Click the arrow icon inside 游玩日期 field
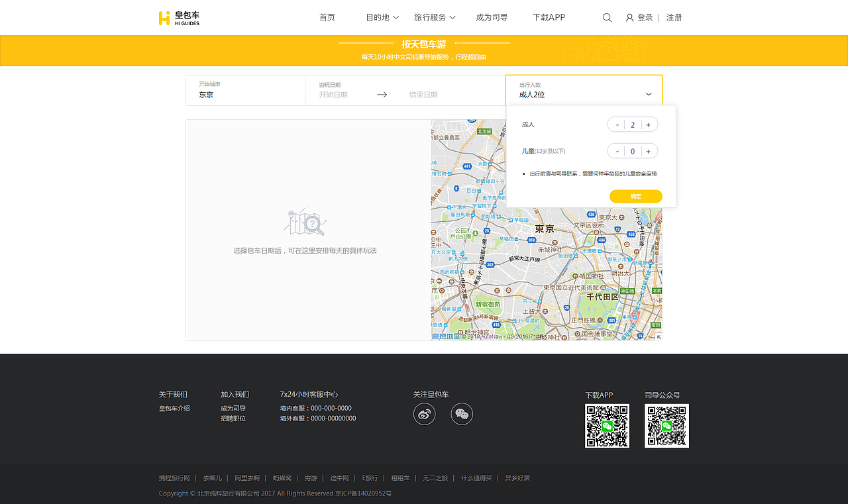Image resolution: width=848 pixels, height=504 pixels. [382, 94]
